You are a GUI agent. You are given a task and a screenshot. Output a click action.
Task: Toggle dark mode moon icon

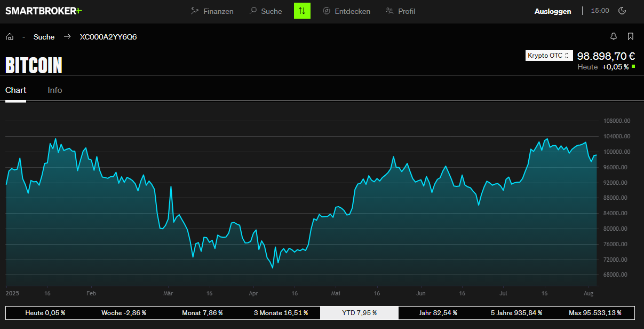click(x=622, y=11)
